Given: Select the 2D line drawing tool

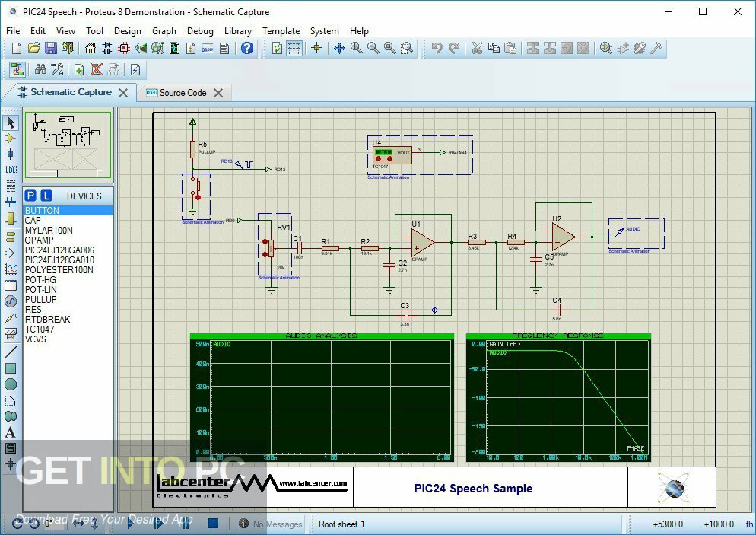Looking at the screenshot, I should click(x=11, y=352).
